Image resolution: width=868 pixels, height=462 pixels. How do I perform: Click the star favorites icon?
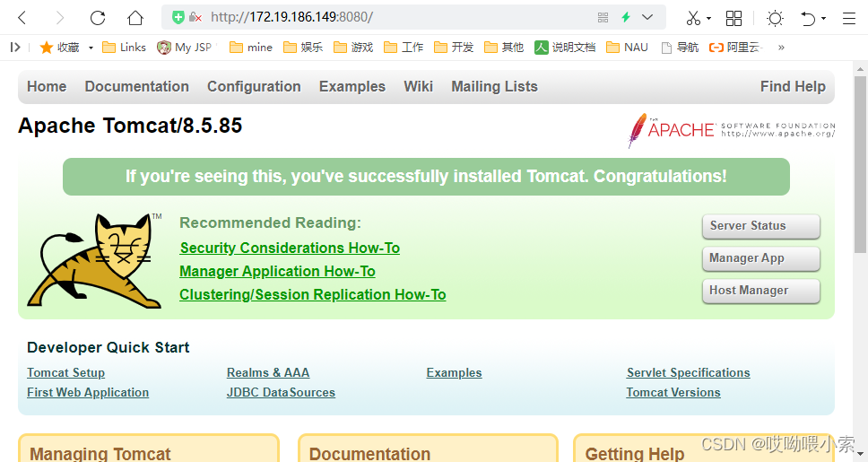pyautogui.click(x=47, y=47)
